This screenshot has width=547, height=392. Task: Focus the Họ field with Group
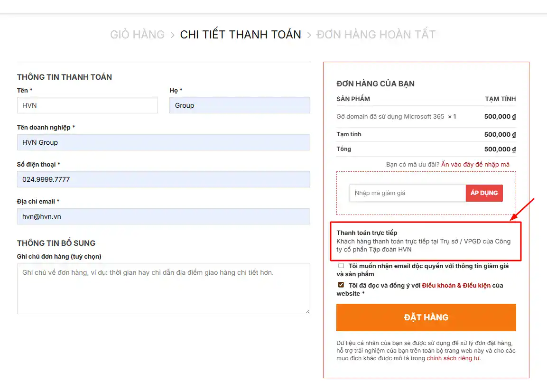coord(240,105)
